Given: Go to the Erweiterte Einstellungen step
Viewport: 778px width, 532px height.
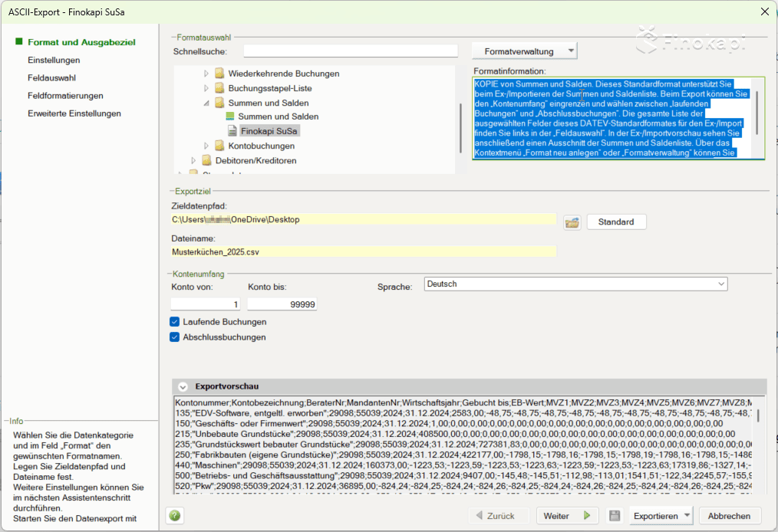Looking at the screenshot, I should pyautogui.click(x=74, y=113).
